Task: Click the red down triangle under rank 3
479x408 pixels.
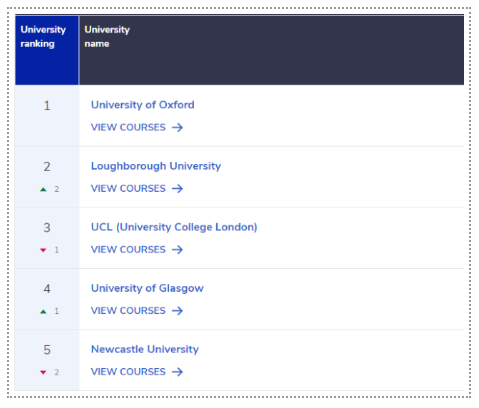Action: click(43, 250)
